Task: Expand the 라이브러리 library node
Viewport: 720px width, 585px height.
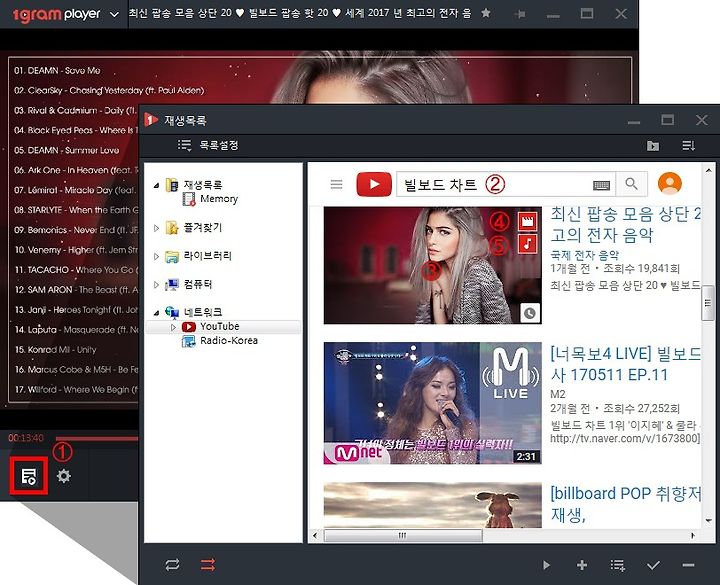Action: click(x=156, y=256)
